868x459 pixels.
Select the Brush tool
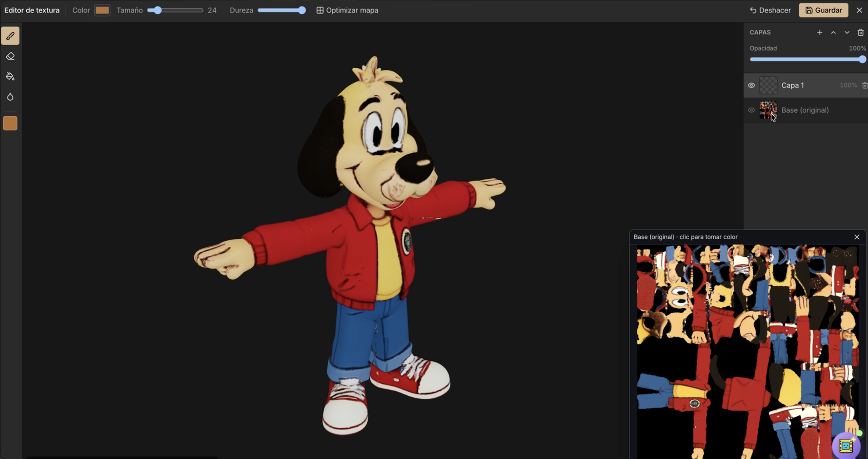pos(10,36)
